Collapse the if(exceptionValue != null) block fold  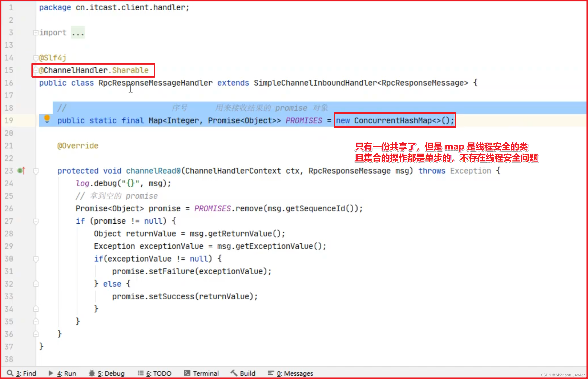coord(36,259)
